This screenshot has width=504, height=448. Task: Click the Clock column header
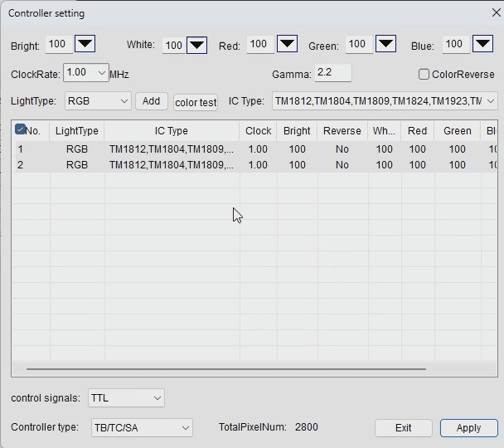258,131
